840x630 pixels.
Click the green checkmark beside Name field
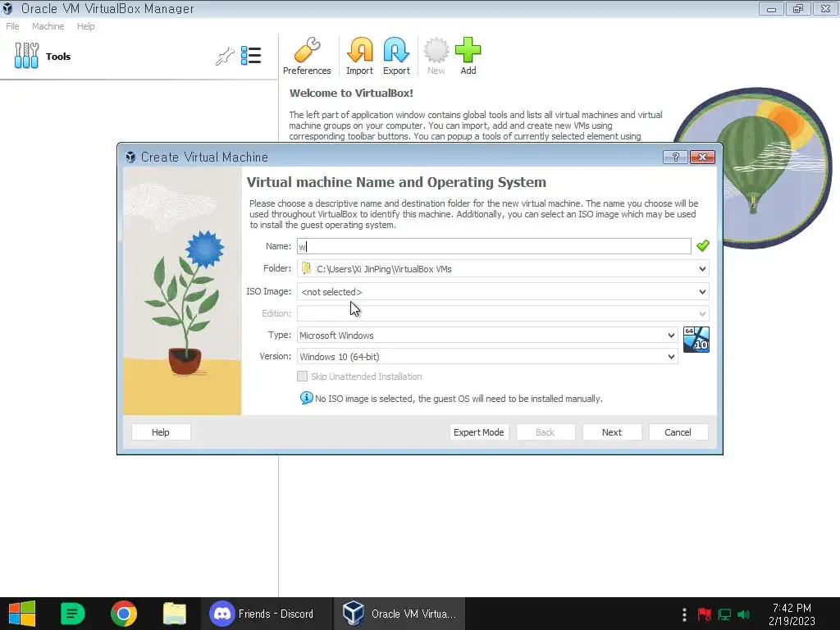(x=702, y=246)
